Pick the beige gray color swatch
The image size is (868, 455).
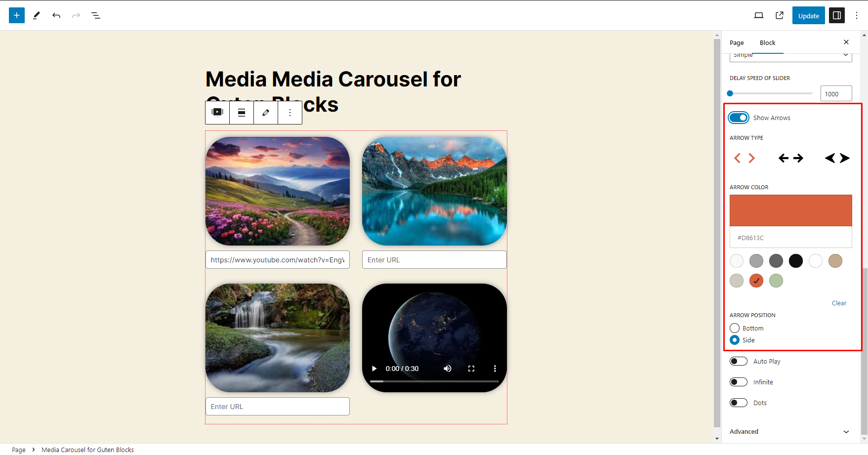point(737,281)
